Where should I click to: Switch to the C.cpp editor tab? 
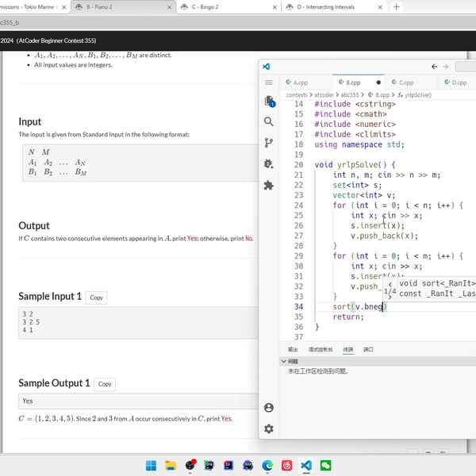pyautogui.click(x=406, y=83)
